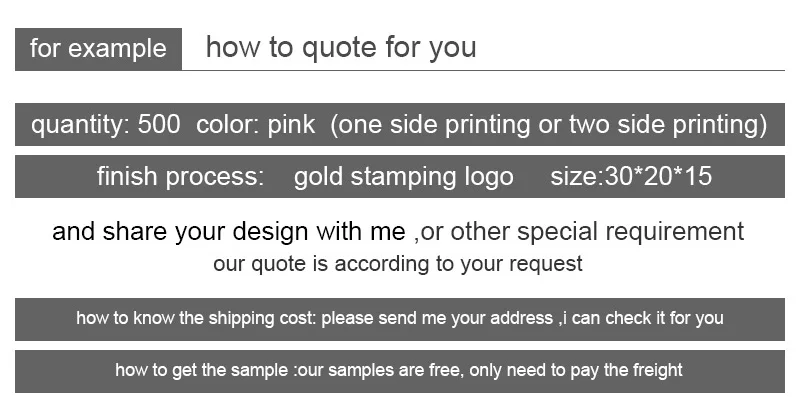The width and height of the screenshot is (800, 415).
Task: Click "how to get the sample" text
Action: [x=202, y=370]
